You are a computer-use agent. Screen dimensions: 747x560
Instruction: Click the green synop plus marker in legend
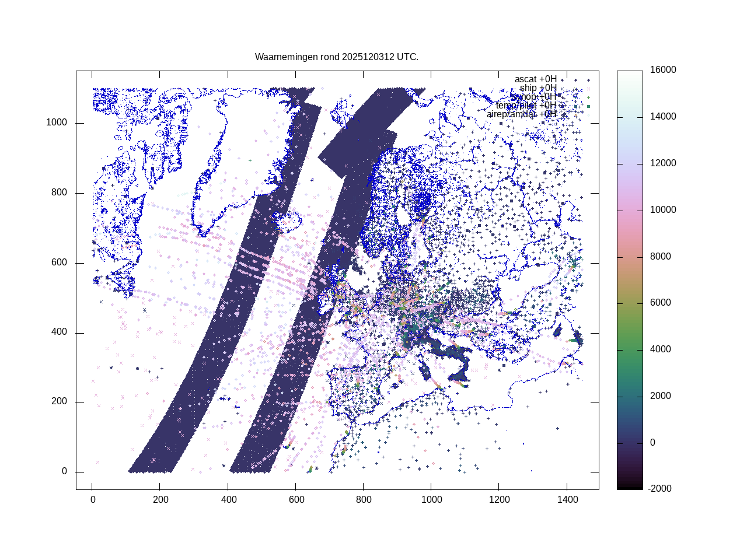[588, 97]
